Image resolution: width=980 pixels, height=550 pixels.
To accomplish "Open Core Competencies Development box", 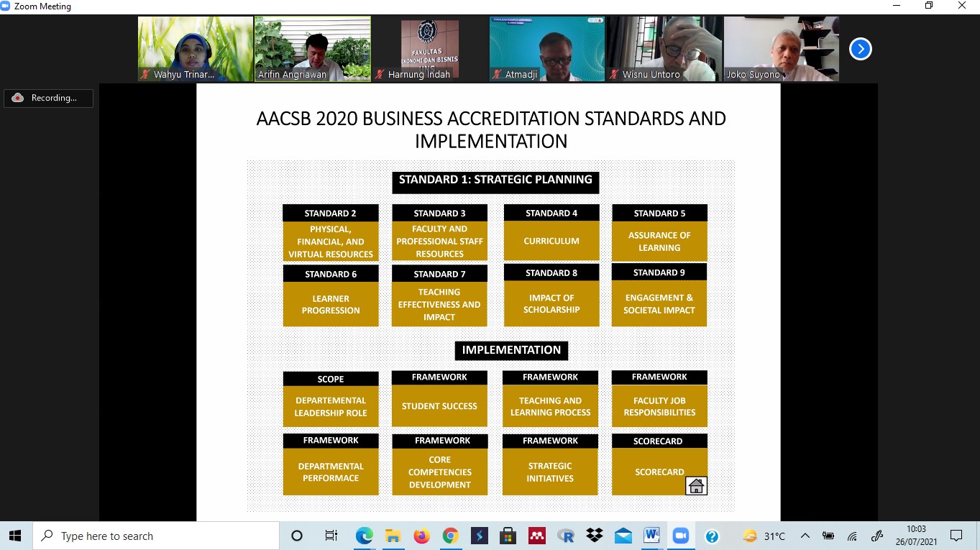I will [439, 472].
